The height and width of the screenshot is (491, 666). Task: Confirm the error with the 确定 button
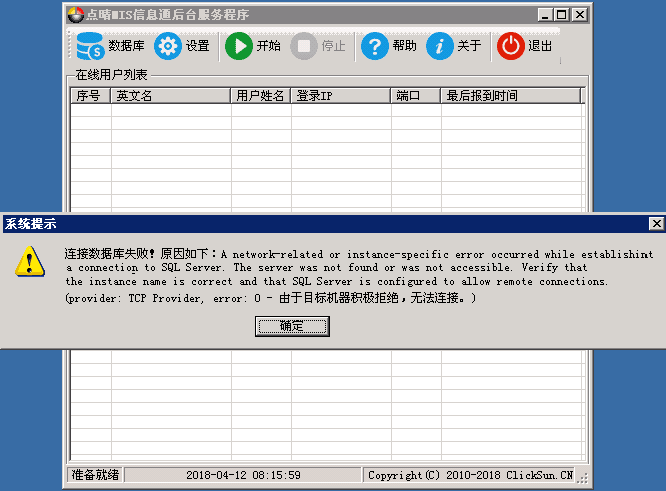click(x=292, y=326)
